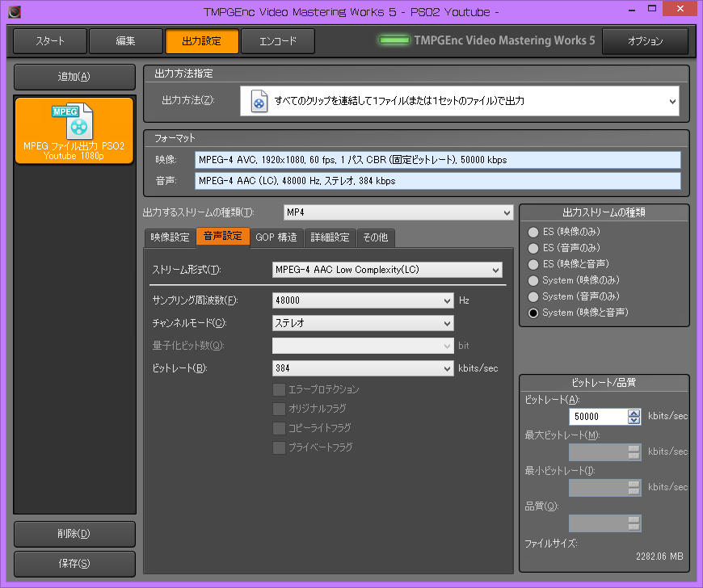
Task: Click the 最小ビットレート stepper arrows
Action: coord(634,488)
